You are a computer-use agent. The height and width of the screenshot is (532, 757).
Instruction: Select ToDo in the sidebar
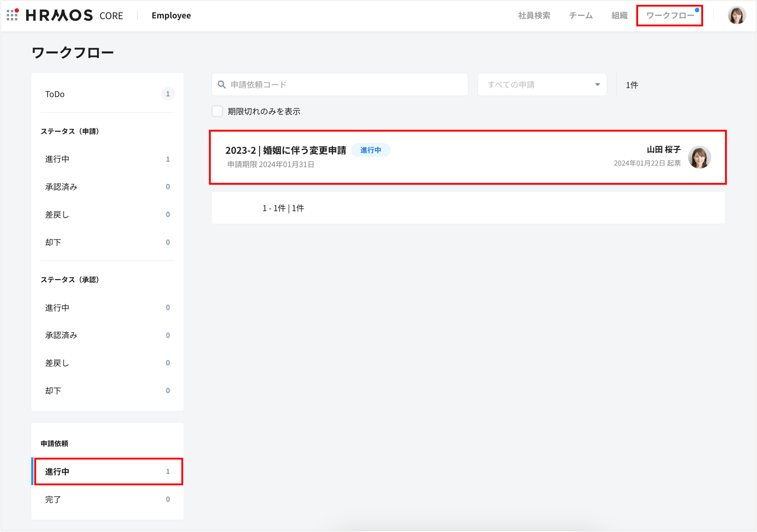(x=55, y=94)
